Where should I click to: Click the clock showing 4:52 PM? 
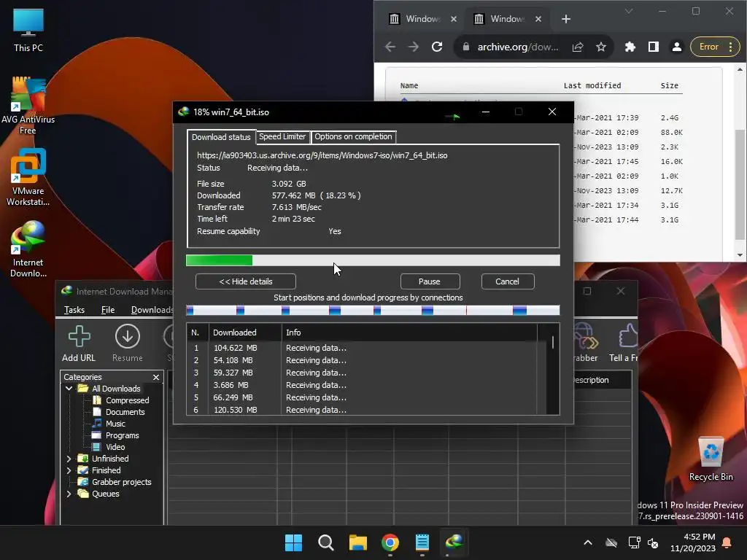[x=700, y=537]
